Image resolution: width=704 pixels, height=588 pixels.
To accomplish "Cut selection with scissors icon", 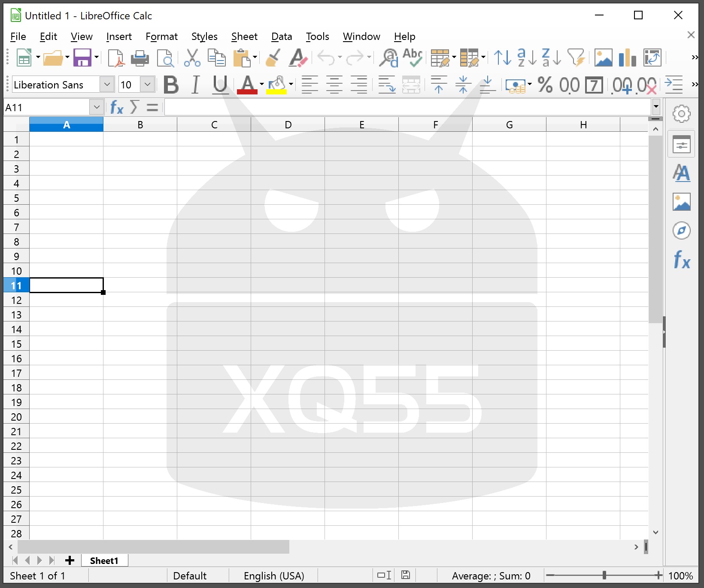I will pos(192,58).
